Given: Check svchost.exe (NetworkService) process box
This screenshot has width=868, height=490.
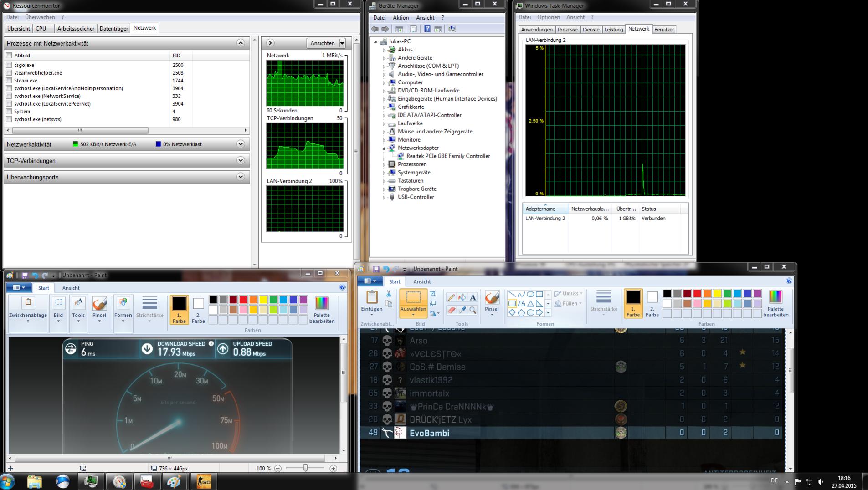Looking at the screenshot, I should [9, 96].
